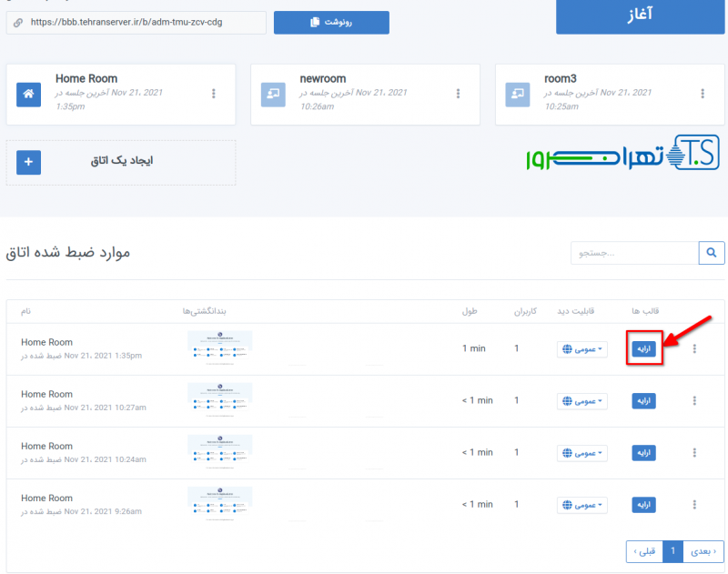Expand visibility dropdown for 10:27am recording
728x574 pixels.
583,401
